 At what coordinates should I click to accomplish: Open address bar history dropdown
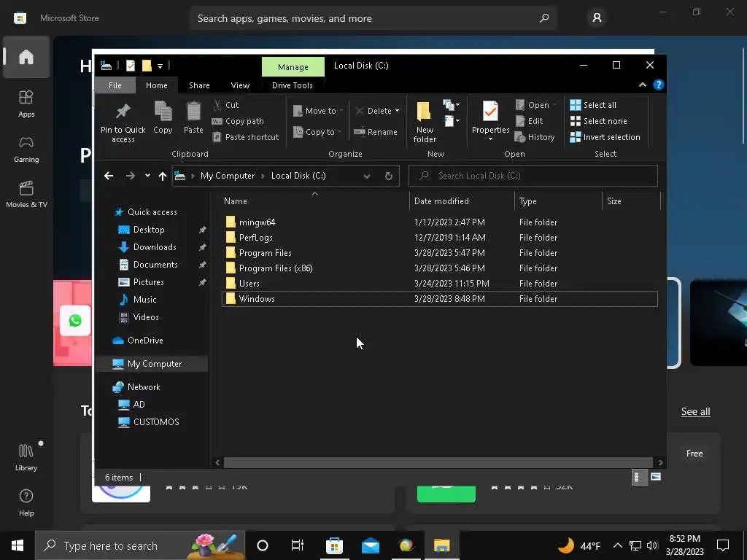point(367,176)
